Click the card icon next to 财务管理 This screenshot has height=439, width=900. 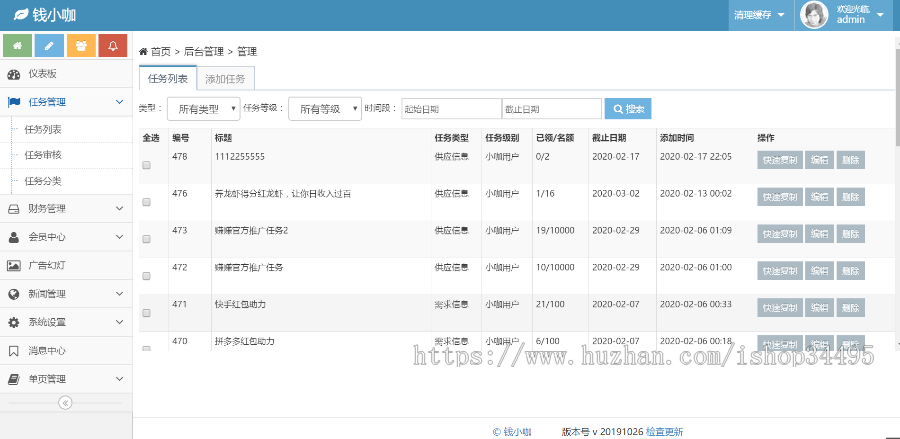click(14, 209)
